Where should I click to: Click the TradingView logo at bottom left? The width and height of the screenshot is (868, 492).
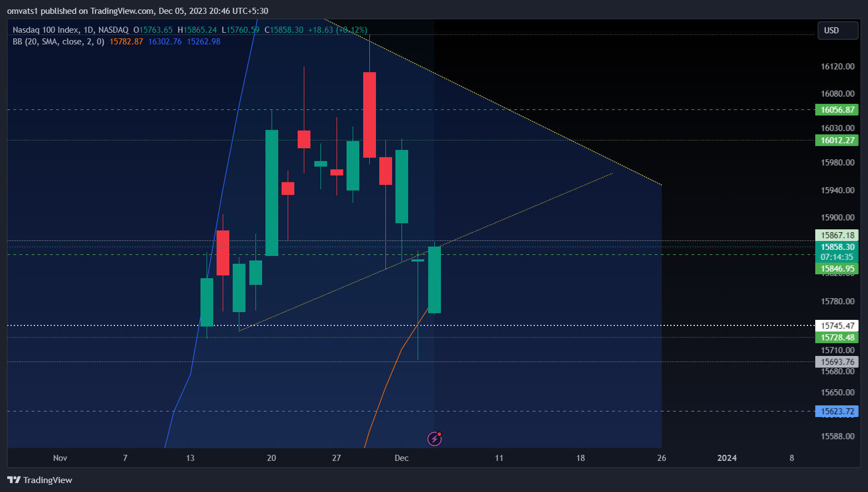[39, 480]
